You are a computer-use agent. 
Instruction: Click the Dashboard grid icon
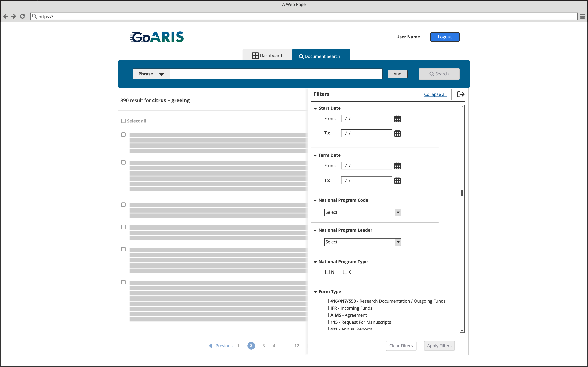[x=255, y=55]
